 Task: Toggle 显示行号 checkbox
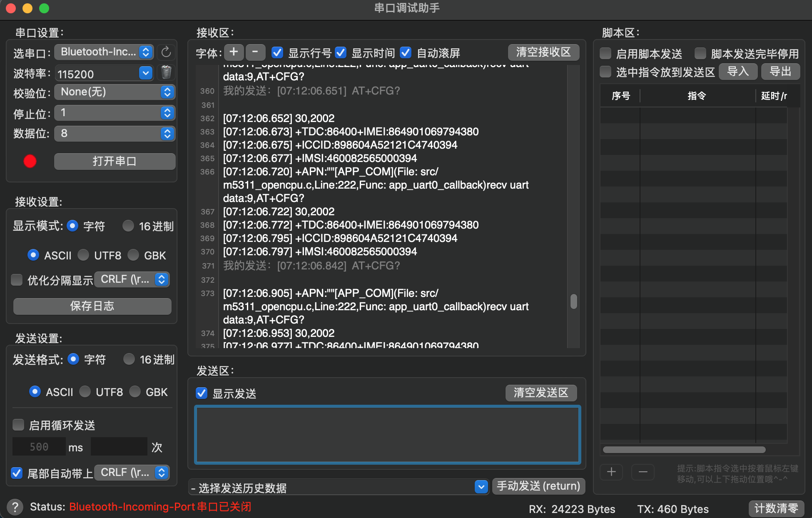click(277, 53)
